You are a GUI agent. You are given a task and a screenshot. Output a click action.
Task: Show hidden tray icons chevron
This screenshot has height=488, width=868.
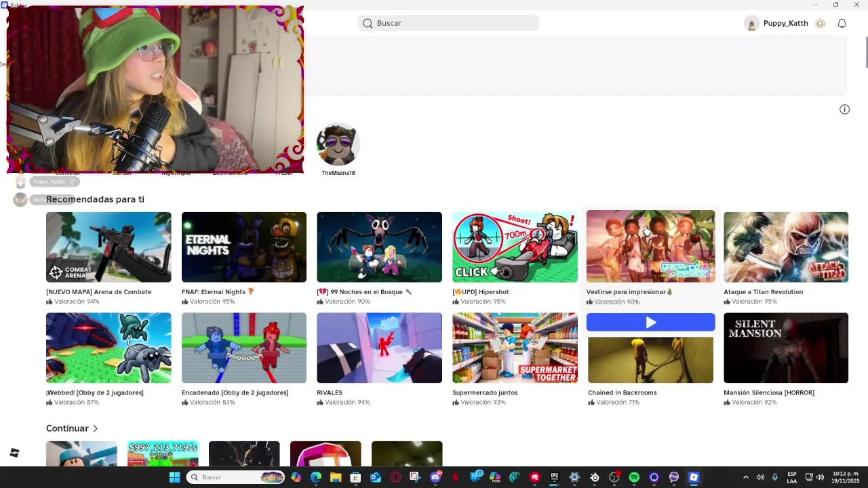[x=745, y=477]
